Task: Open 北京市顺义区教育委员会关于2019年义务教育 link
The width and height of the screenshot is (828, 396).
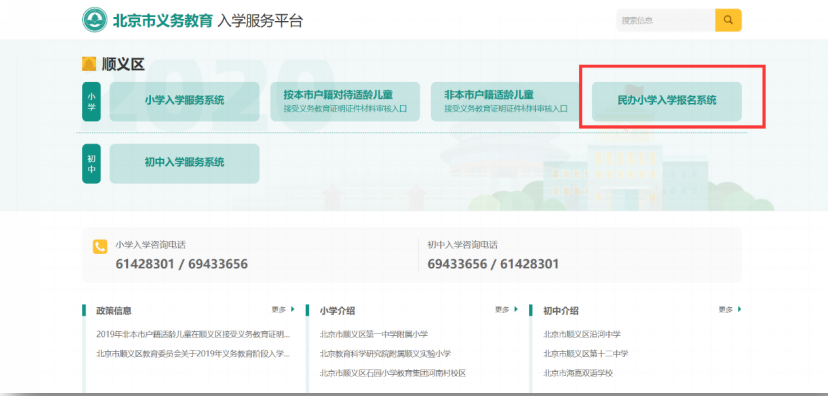Action: tap(193, 353)
